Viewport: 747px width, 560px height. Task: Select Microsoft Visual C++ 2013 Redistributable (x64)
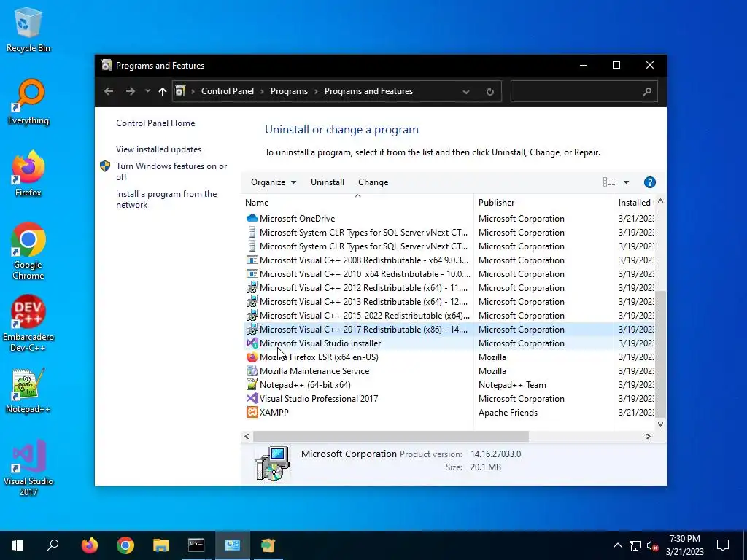click(x=449, y=301)
